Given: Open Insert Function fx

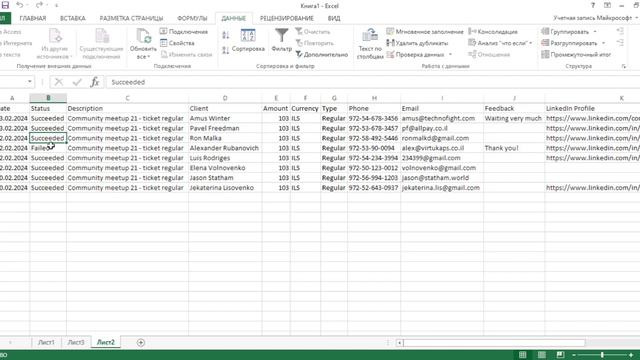Looking at the screenshot, I should click(95, 82).
